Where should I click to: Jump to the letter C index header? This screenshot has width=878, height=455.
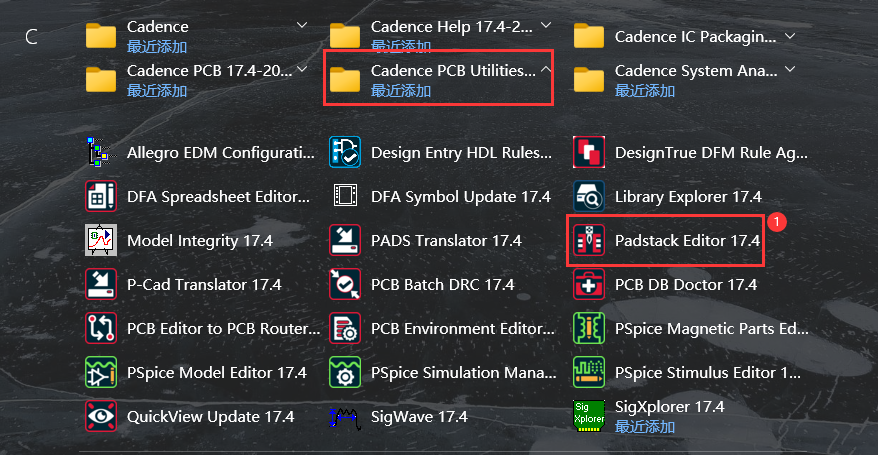coord(31,37)
